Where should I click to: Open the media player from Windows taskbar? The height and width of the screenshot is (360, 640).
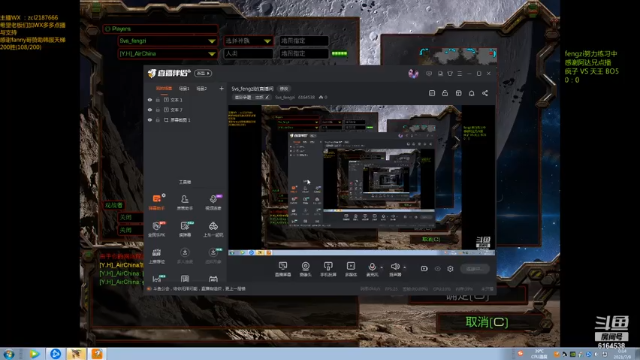point(34,354)
